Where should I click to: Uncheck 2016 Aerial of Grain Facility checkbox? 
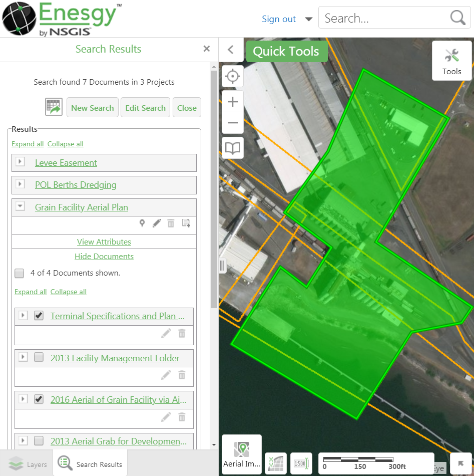coord(39,399)
